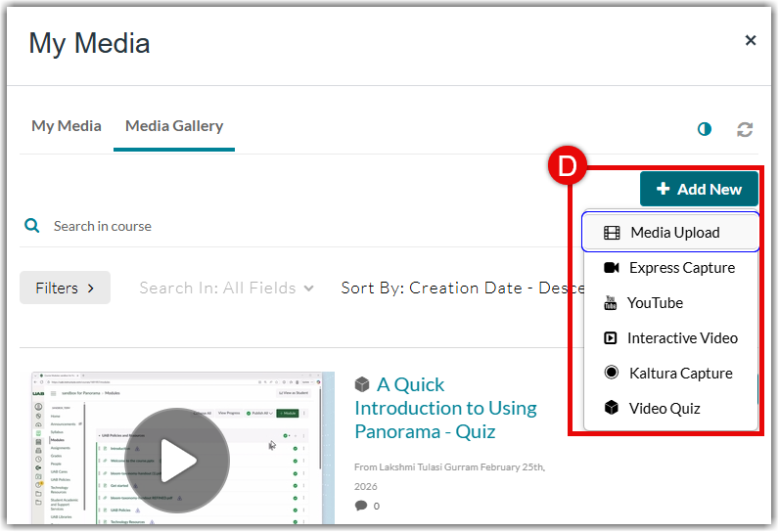Viewport: 779px width, 532px height.
Task: Select Video Quiz menu entry
Action: (x=670, y=409)
